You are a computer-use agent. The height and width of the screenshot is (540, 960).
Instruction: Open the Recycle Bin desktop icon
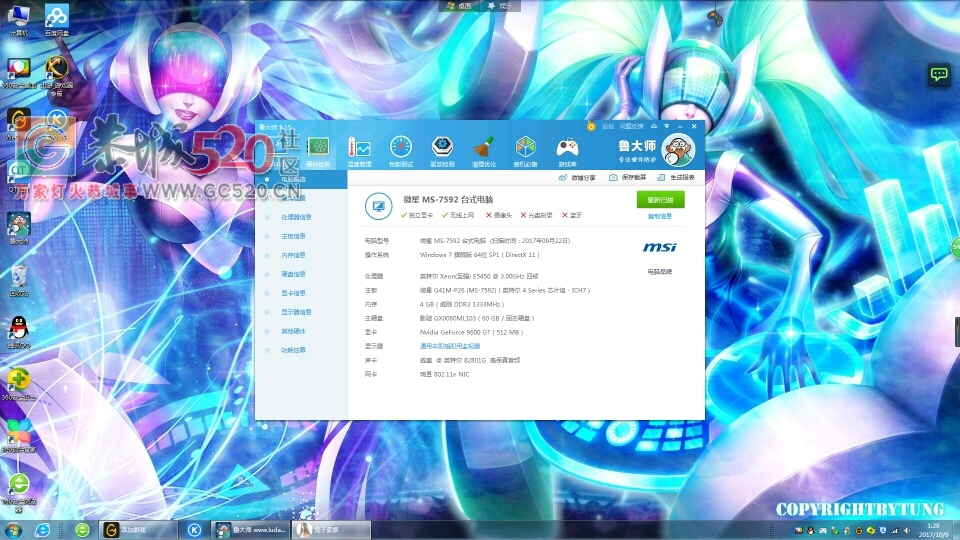point(18,281)
